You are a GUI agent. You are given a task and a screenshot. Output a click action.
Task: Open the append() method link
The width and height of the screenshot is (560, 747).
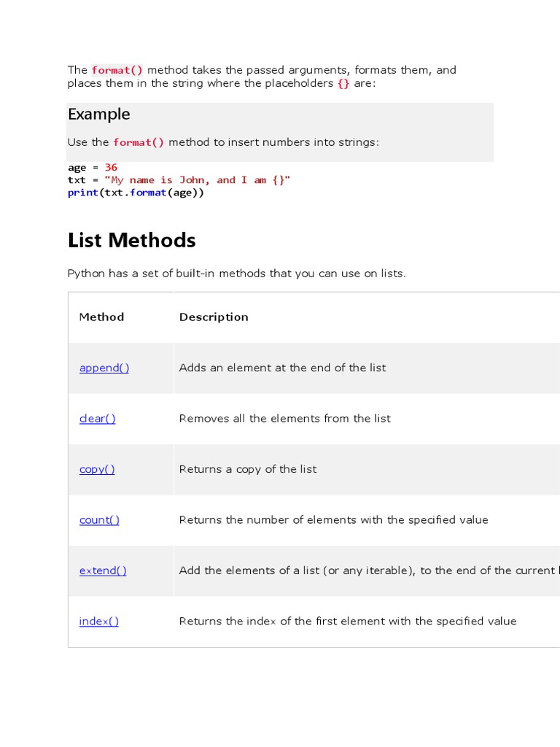click(104, 368)
